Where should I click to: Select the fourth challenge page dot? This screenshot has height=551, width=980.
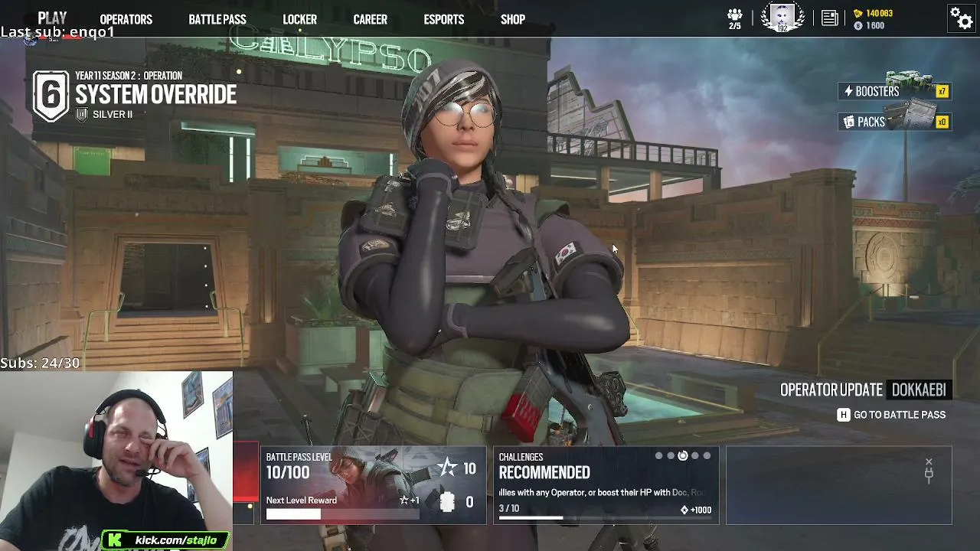click(x=695, y=456)
